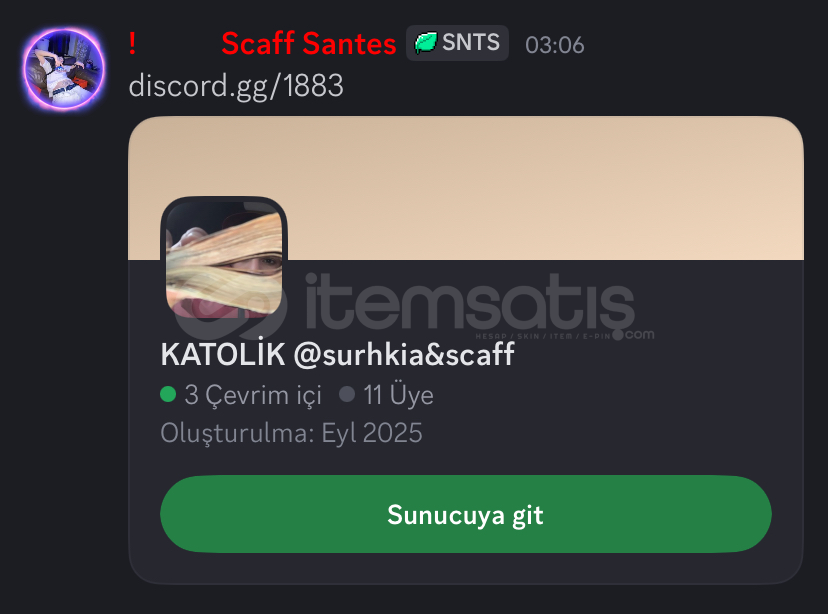The image size is (828, 614).
Task: Click the Scaff Santes username
Action: pos(308,43)
